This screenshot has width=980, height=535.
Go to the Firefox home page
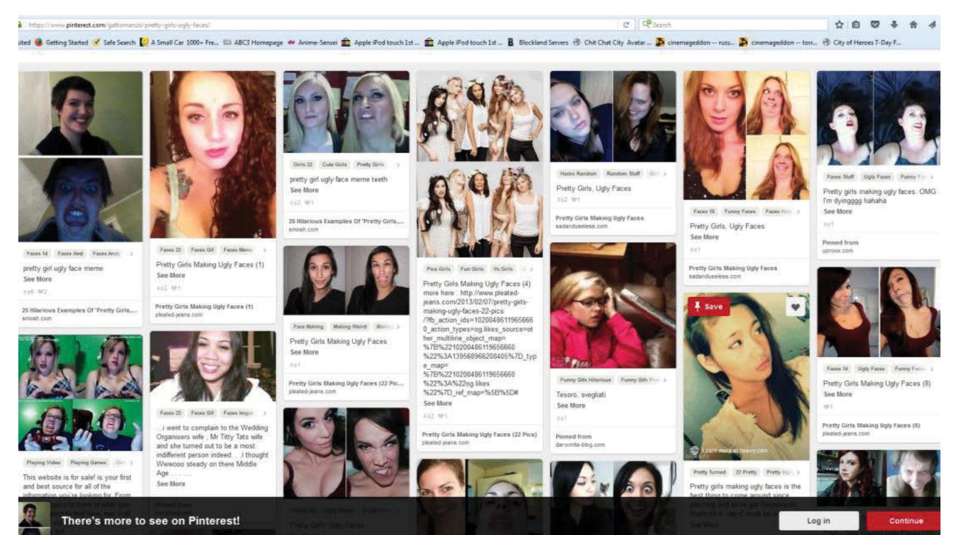(x=913, y=22)
